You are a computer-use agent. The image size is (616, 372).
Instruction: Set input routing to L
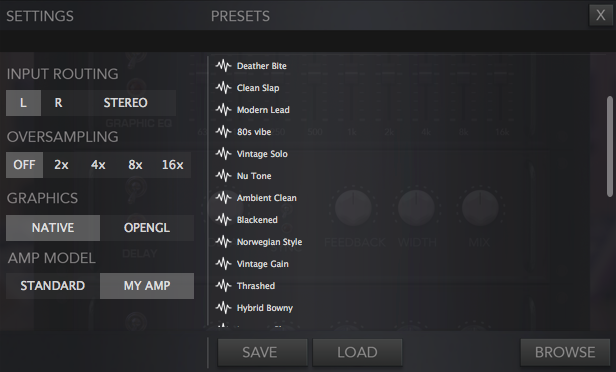tap(23, 103)
